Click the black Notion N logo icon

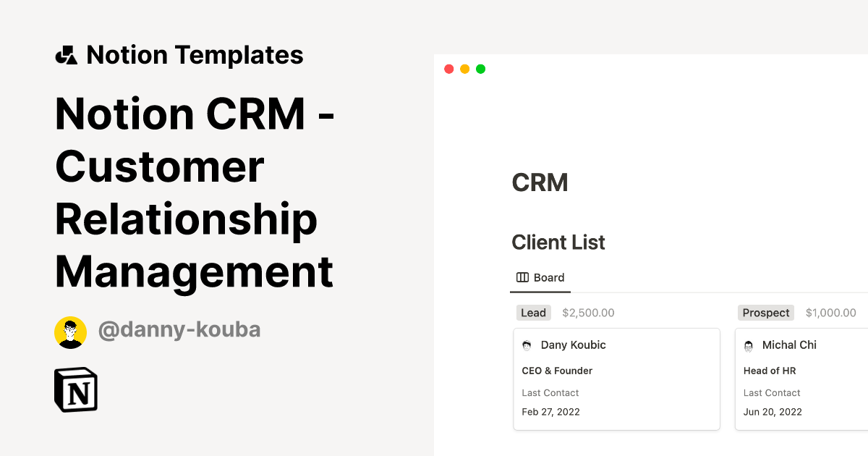pyautogui.click(x=76, y=389)
